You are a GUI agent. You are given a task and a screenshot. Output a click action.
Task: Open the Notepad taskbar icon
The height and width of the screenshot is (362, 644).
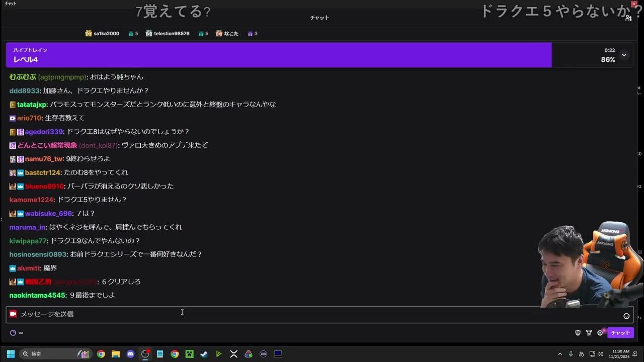(160, 354)
